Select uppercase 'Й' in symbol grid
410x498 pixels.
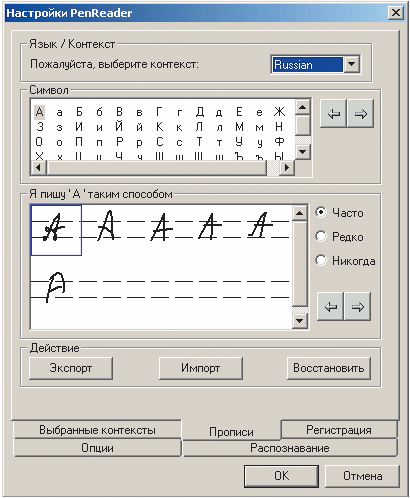point(119,126)
